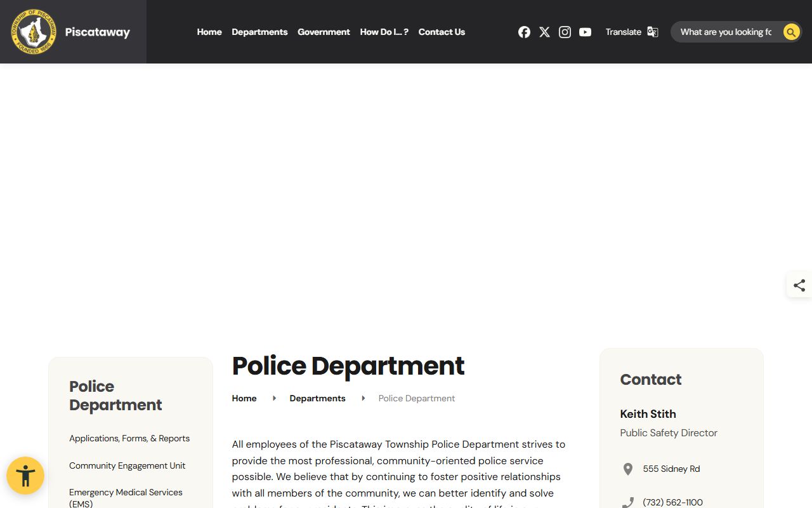Open Police Department sidebar heading
812x508 pixels.
coord(115,396)
